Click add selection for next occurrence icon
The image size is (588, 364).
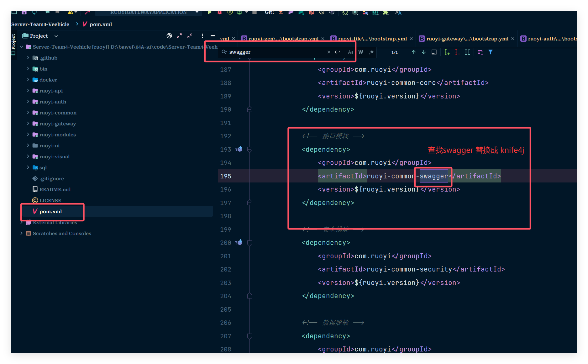(x=447, y=52)
